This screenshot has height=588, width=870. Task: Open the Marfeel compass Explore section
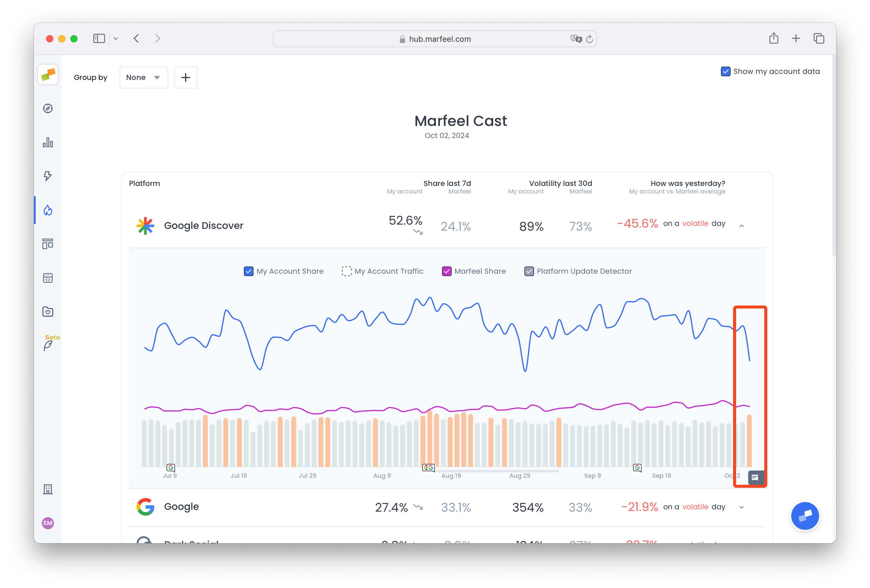[x=48, y=108]
